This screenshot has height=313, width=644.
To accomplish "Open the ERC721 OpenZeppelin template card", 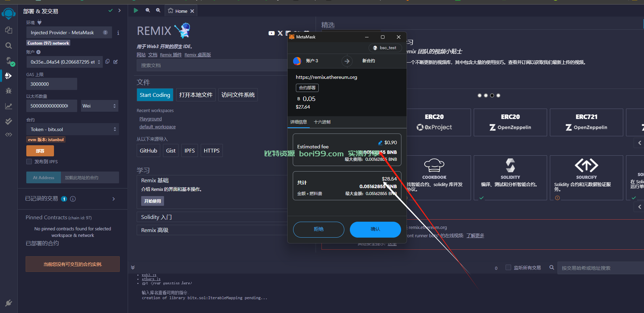I will tap(587, 122).
